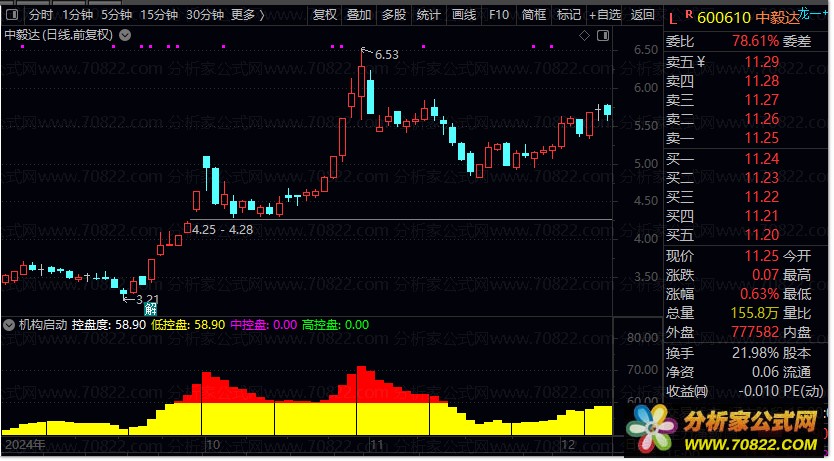Click the 买二 price 11.23
Viewport: 834px width, 461px height.
[x=762, y=178]
